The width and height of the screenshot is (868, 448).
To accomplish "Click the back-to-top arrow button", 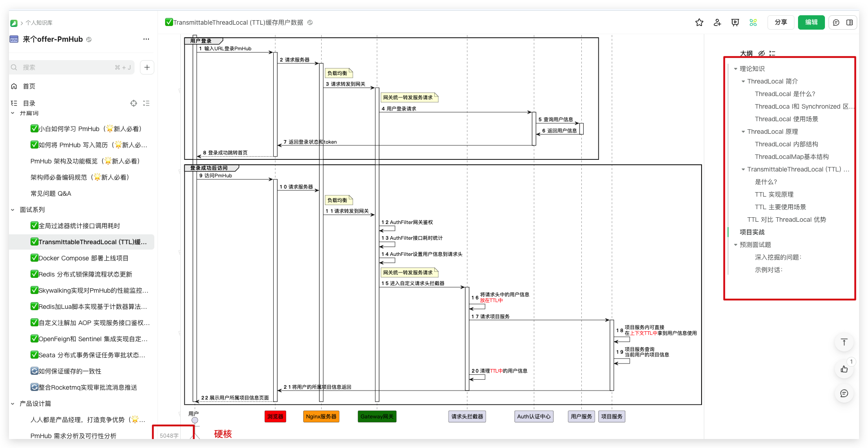I will click(x=844, y=342).
